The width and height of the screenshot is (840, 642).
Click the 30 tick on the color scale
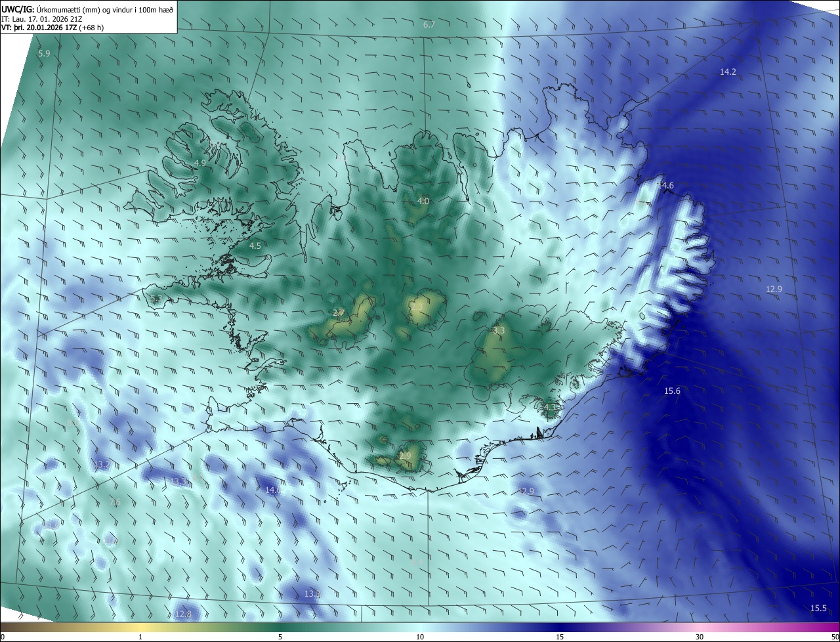(x=700, y=637)
